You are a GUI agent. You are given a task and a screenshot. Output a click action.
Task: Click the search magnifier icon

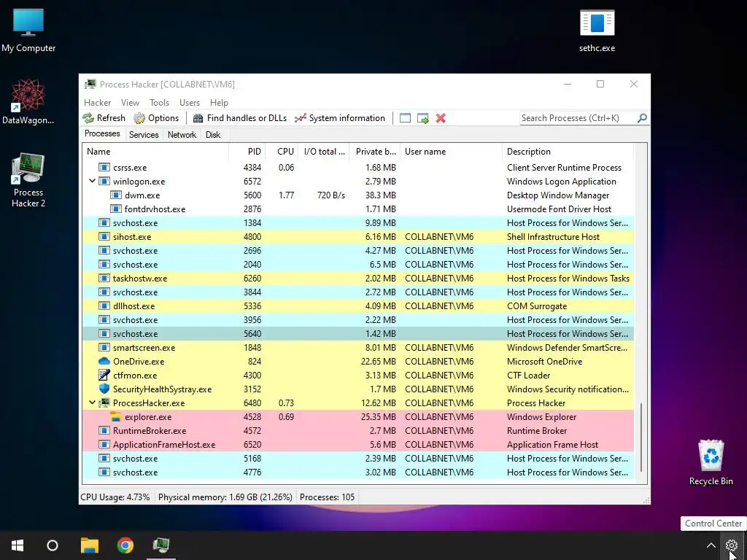(642, 117)
